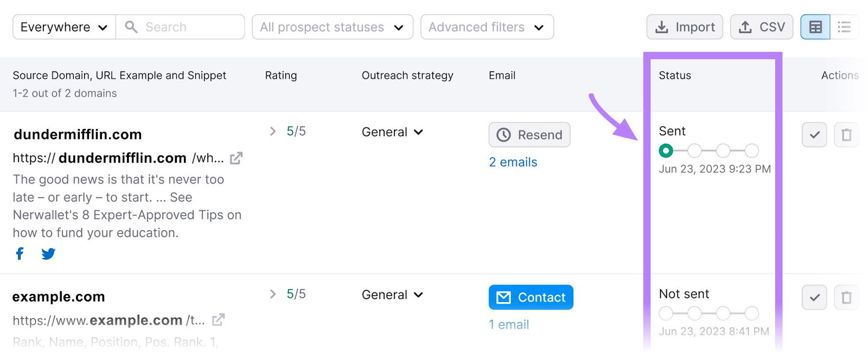Open the Advanced filters dropdown
This screenshot has height=353, width=868.
(x=487, y=27)
